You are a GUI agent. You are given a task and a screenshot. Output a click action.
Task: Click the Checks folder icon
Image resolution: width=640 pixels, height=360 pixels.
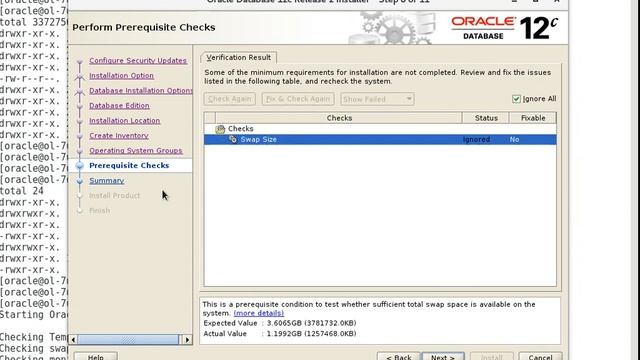tap(220, 129)
